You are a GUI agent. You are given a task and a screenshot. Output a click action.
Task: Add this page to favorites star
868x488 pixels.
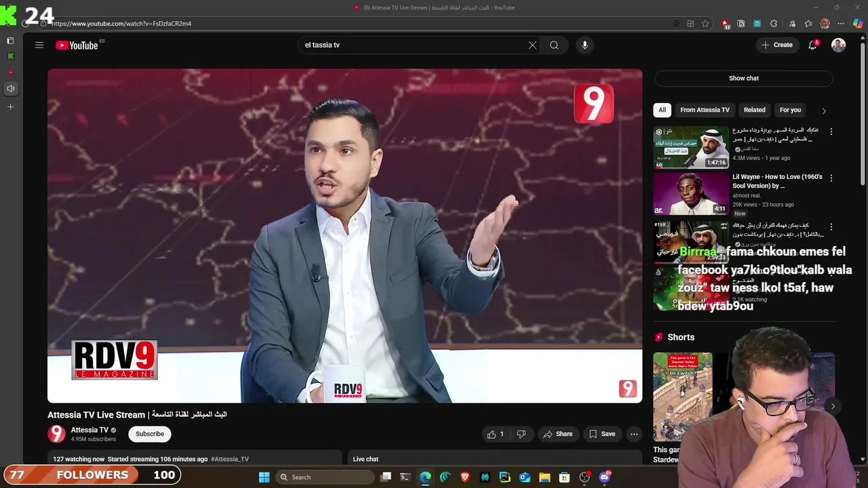pyautogui.click(x=705, y=24)
